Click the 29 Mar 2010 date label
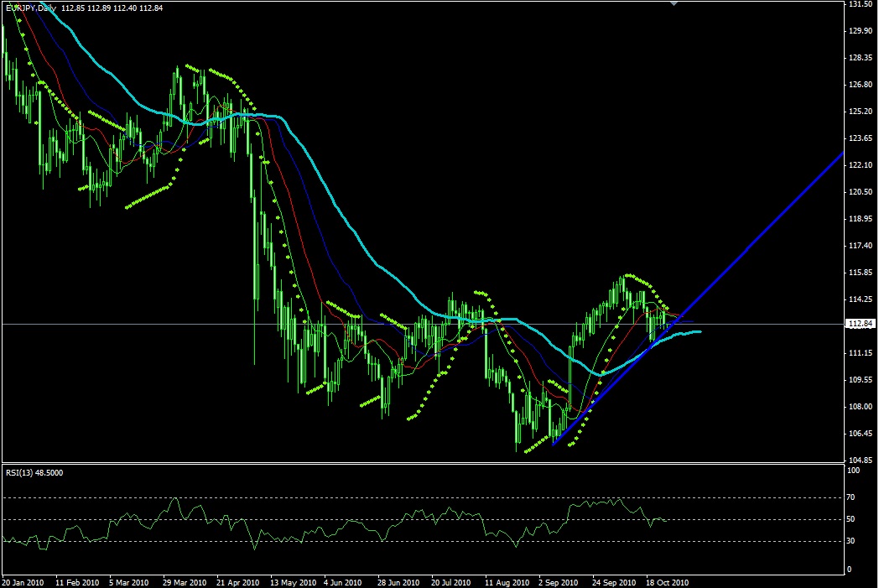 click(x=185, y=583)
